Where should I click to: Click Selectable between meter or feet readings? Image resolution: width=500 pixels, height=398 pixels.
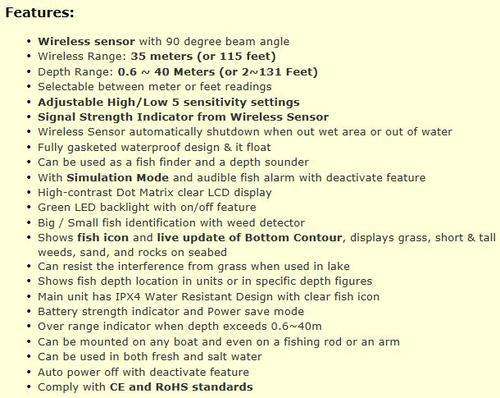(x=155, y=87)
